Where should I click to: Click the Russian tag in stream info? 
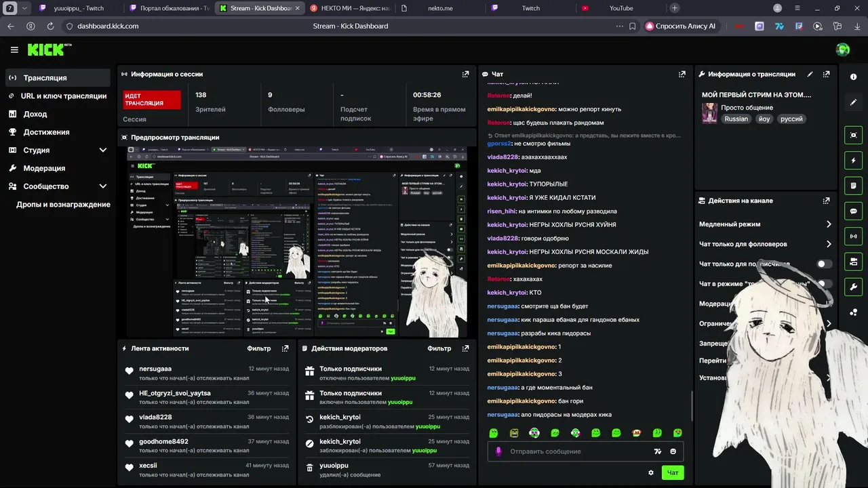click(x=736, y=119)
